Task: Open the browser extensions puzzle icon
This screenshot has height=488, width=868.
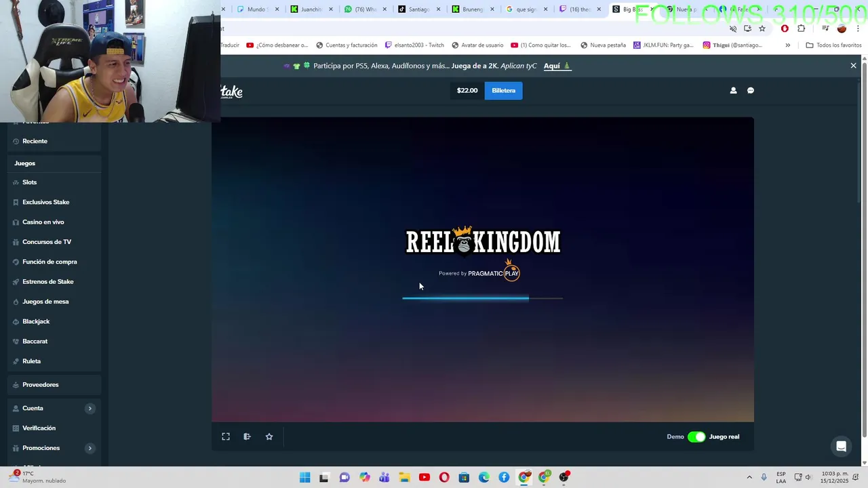Action: point(801,28)
